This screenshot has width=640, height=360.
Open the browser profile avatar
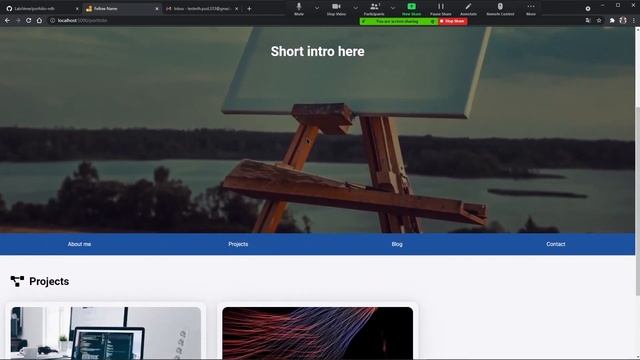click(x=623, y=20)
